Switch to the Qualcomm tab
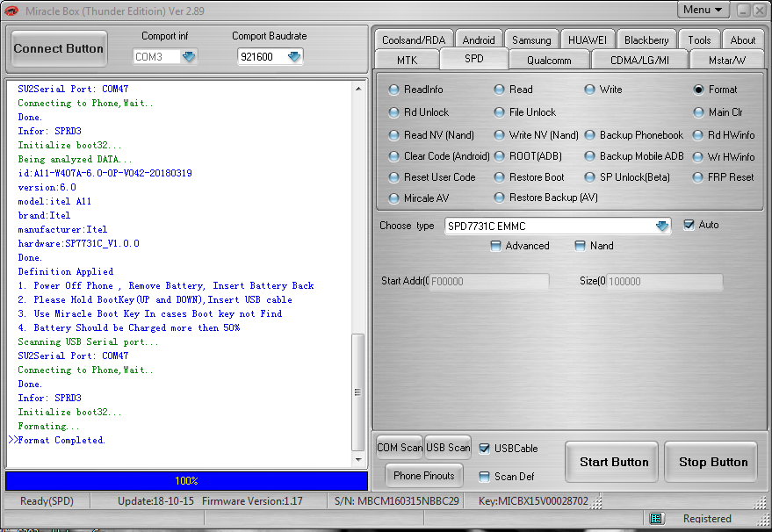 (549, 60)
